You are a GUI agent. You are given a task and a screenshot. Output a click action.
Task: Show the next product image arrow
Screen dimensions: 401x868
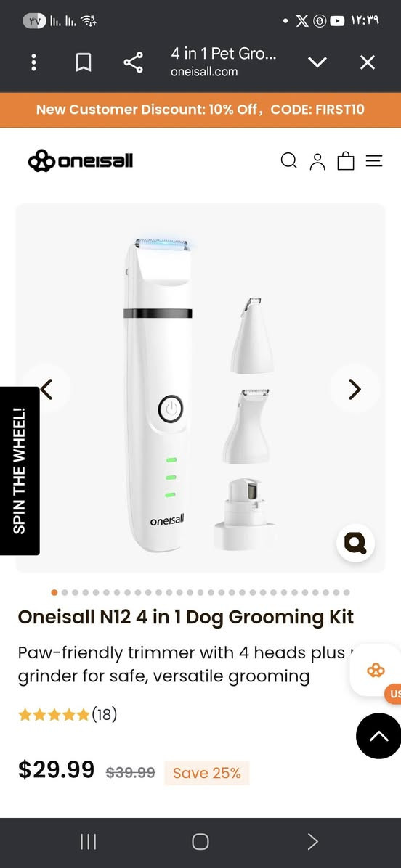pyautogui.click(x=355, y=389)
